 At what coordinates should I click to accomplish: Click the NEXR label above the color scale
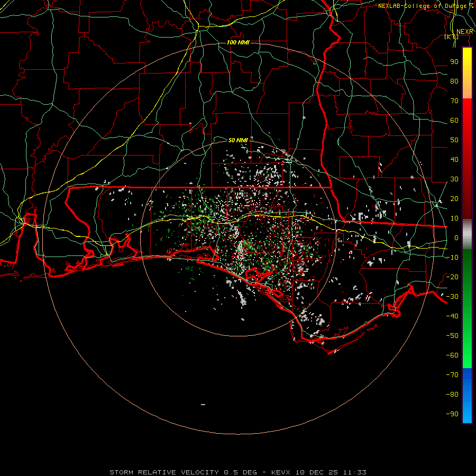pyautogui.click(x=465, y=32)
